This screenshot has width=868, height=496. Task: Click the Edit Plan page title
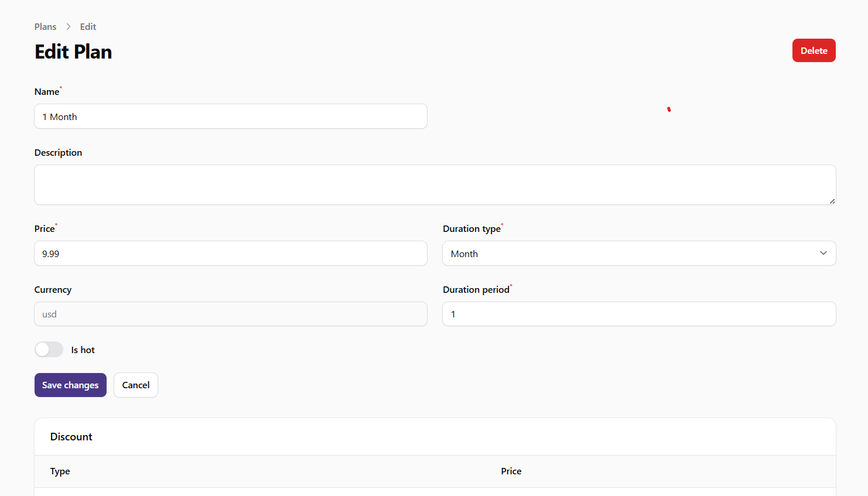coord(73,52)
